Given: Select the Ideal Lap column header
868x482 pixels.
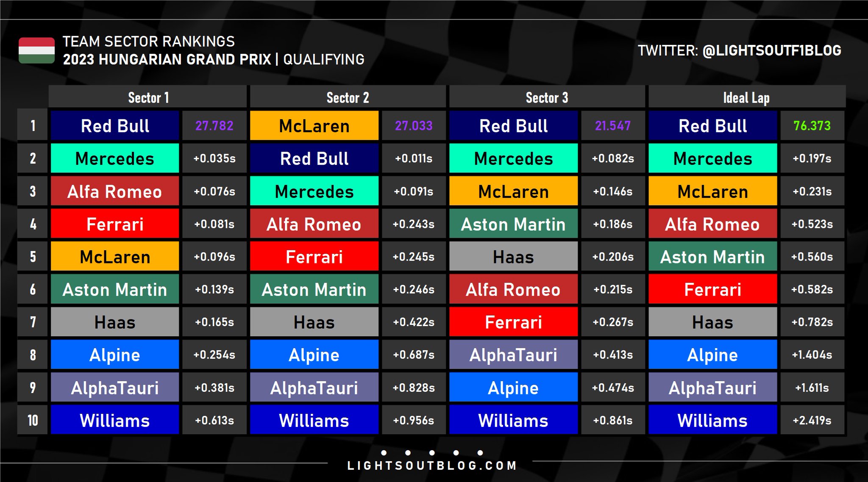Looking at the screenshot, I should 746,97.
